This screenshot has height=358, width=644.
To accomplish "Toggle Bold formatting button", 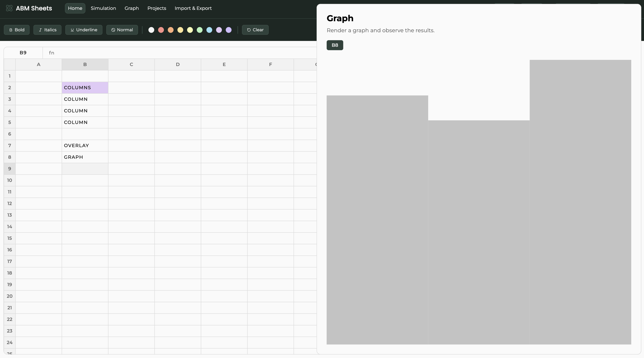I will [17, 30].
